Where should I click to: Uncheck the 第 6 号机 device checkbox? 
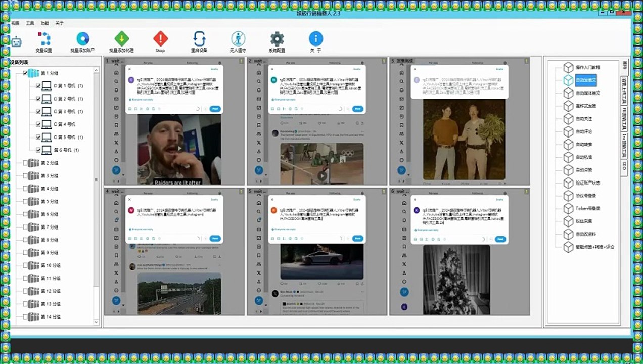click(x=38, y=150)
